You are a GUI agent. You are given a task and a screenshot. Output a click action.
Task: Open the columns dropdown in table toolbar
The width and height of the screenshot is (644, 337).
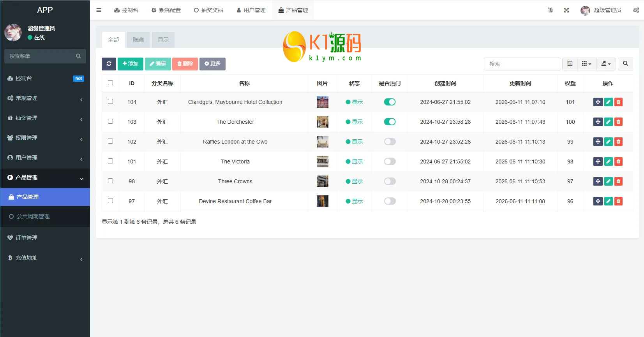click(x=587, y=64)
